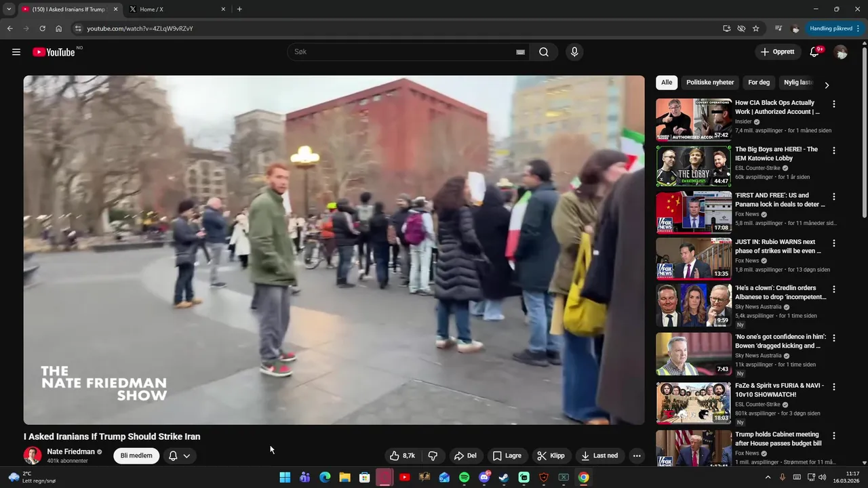
Task: Click the main video player
Action: point(334,249)
